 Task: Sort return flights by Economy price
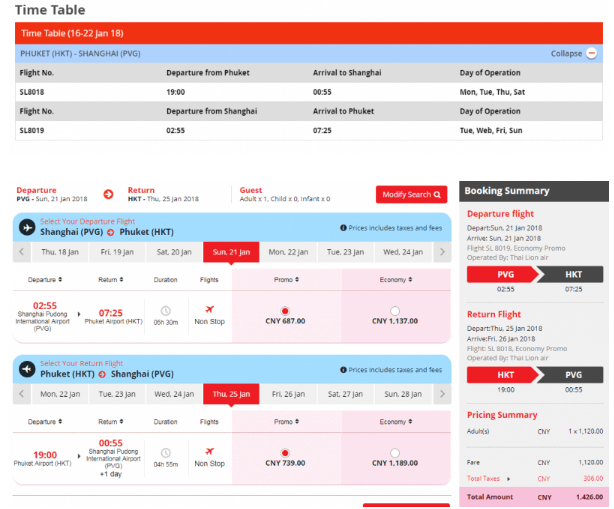click(395, 422)
